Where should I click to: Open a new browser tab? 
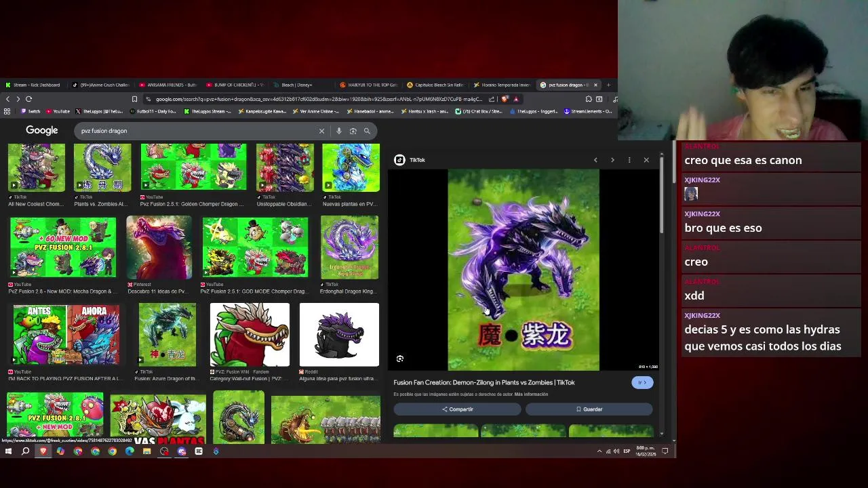tap(608, 85)
